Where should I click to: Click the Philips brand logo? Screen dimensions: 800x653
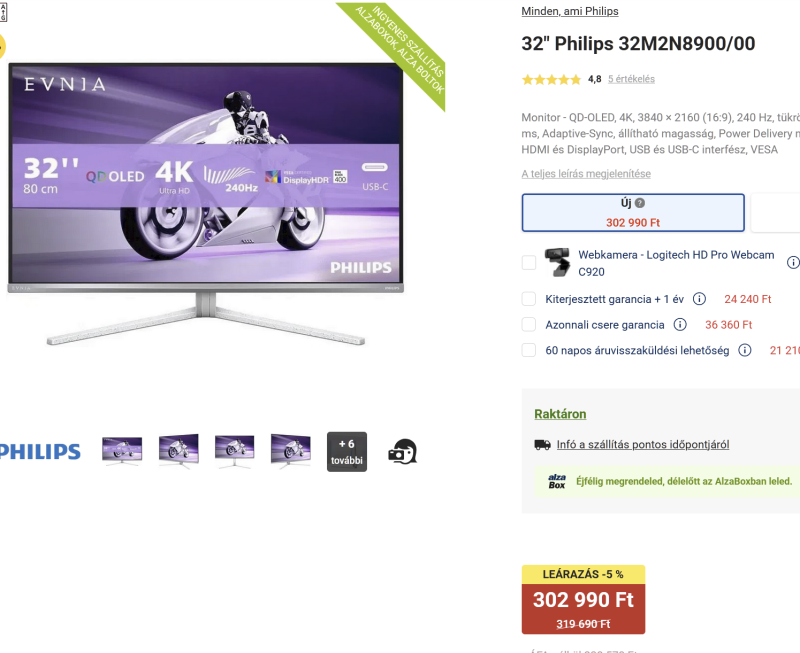coord(40,452)
